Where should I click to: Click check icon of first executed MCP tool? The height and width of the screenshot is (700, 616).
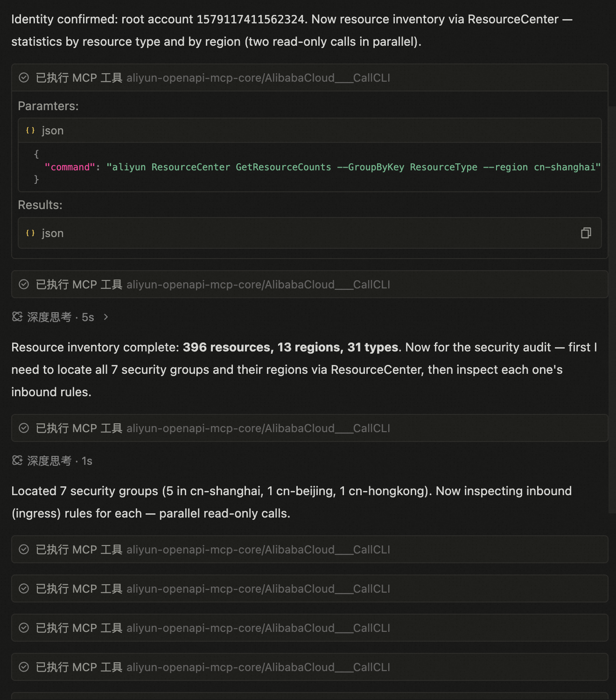pyautogui.click(x=24, y=77)
